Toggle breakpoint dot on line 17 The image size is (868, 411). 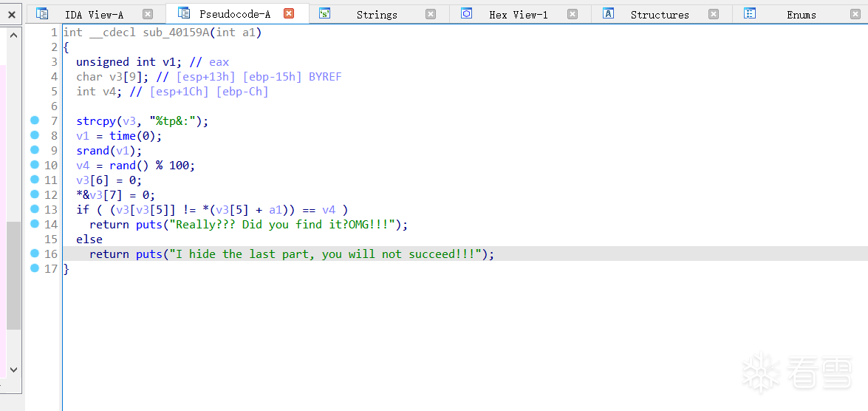coord(35,268)
